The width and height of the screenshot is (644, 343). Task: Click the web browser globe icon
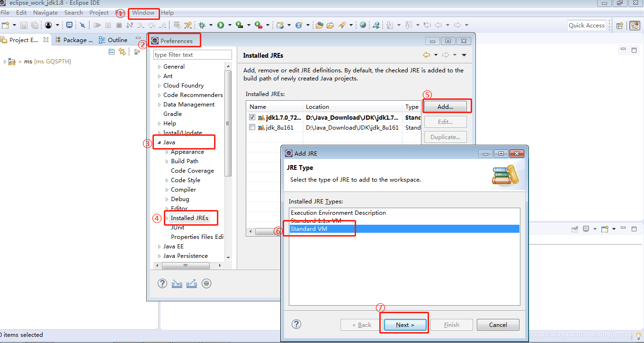click(x=363, y=25)
